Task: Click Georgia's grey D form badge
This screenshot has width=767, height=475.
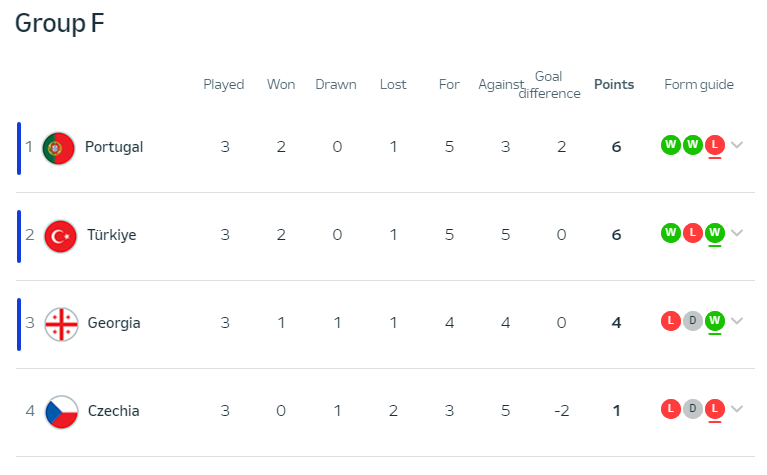Action: [x=693, y=321]
